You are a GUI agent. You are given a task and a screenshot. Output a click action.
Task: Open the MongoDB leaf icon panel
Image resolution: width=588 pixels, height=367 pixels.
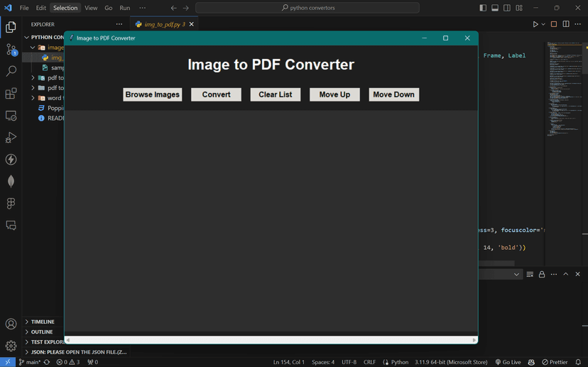tap(11, 182)
